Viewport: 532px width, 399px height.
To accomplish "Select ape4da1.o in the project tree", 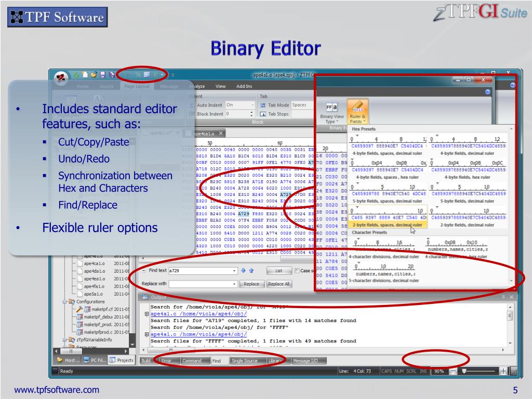I will [95, 271].
